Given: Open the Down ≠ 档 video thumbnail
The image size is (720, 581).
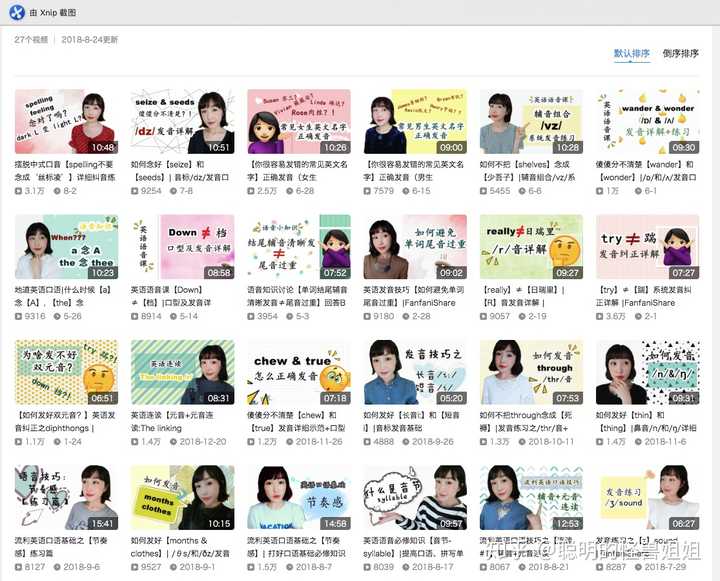Looking at the screenshot, I should [182, 247].
